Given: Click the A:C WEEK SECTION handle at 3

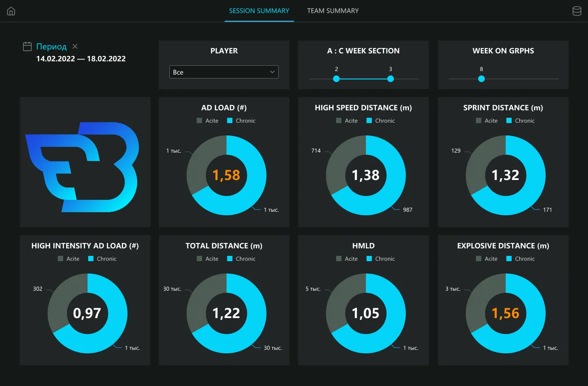Looking at the screenshot, I should (390, 79).
